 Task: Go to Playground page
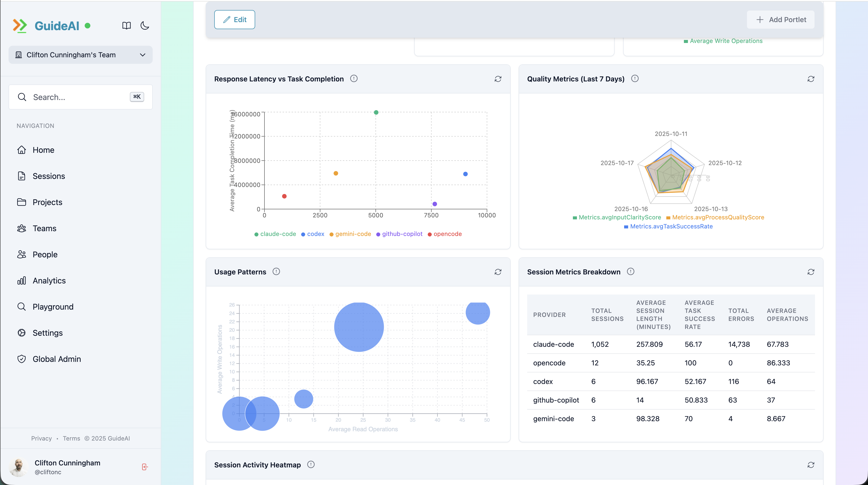click(52, 307)
